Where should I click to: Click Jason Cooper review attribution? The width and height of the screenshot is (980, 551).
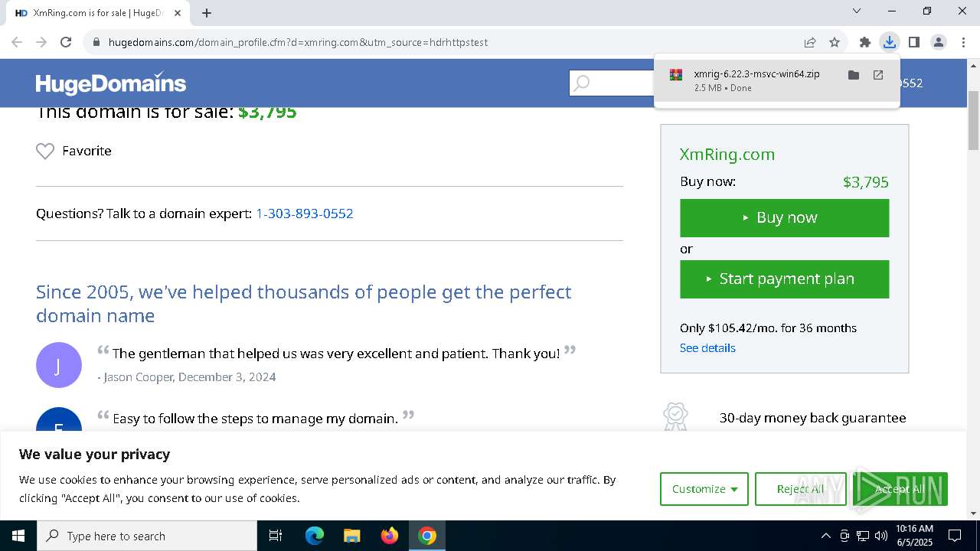pyautogui.click(x=187, y=377)
